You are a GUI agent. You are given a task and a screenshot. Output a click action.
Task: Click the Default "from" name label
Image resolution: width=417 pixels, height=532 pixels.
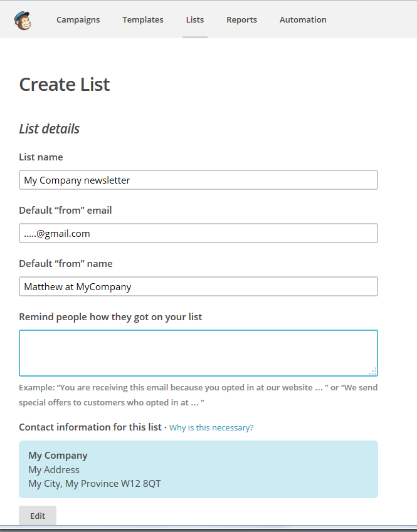pos(66,264)
